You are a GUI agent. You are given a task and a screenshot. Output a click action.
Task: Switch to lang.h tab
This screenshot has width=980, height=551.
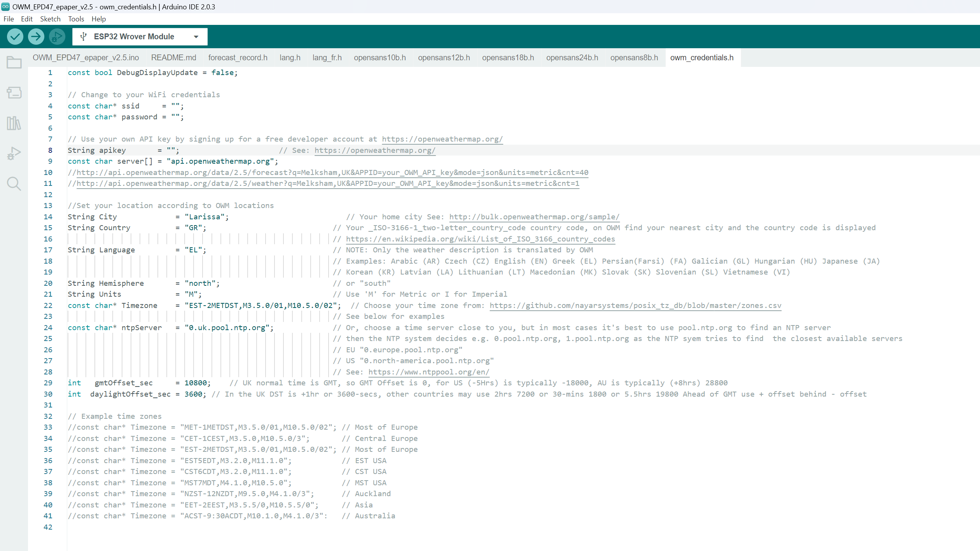[x=290, y=58]
